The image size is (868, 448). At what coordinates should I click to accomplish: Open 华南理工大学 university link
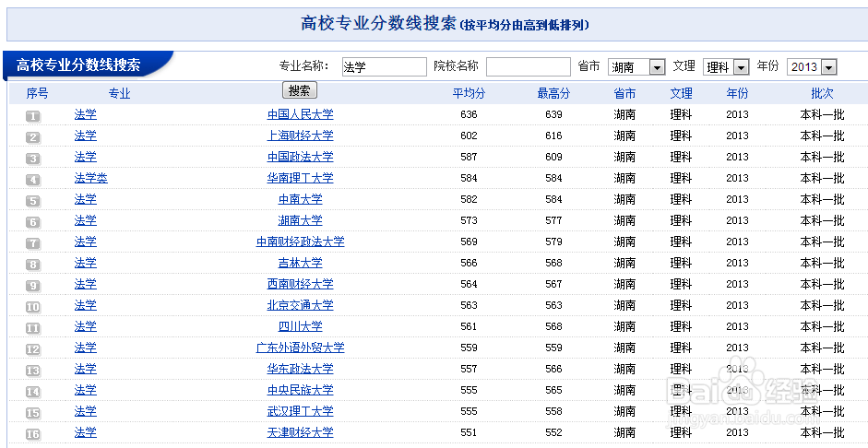(x=300, y=178)
